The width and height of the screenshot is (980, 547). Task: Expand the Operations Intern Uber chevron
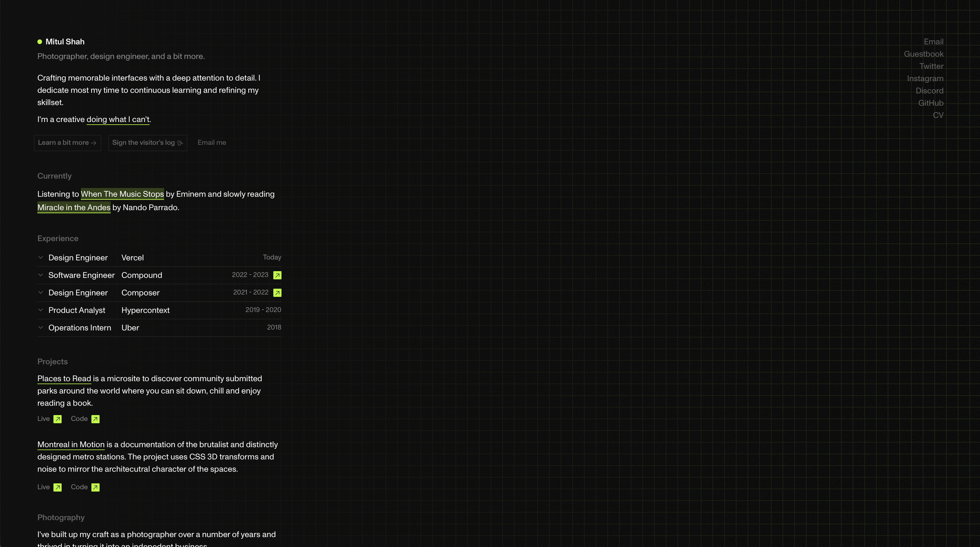click(41, 327)
